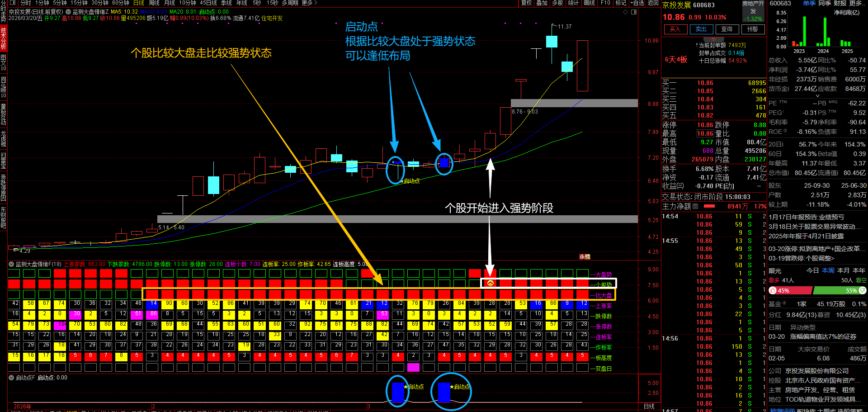Click the blue 卖出 sell button
The image size is (868, 412).
point(701,29)
